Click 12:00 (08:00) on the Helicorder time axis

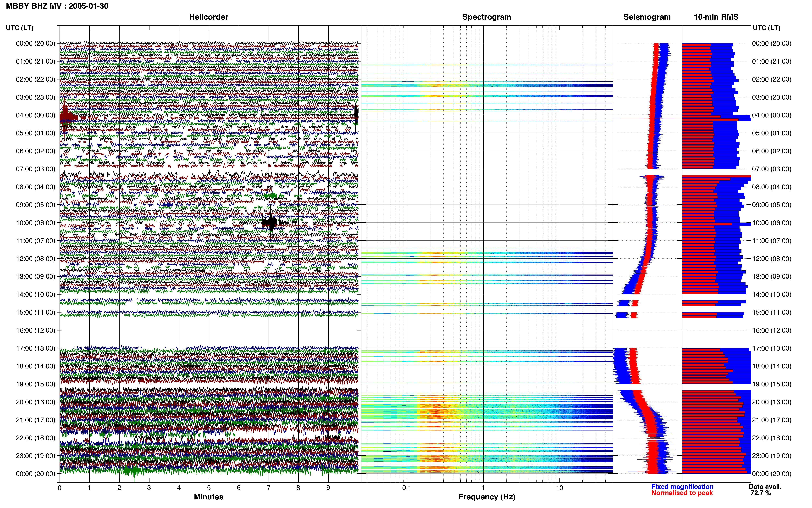point(36,259)
